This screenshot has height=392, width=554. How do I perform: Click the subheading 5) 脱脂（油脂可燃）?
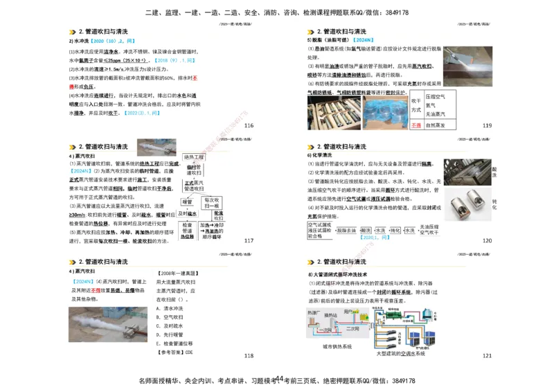[x=330, y=40]
